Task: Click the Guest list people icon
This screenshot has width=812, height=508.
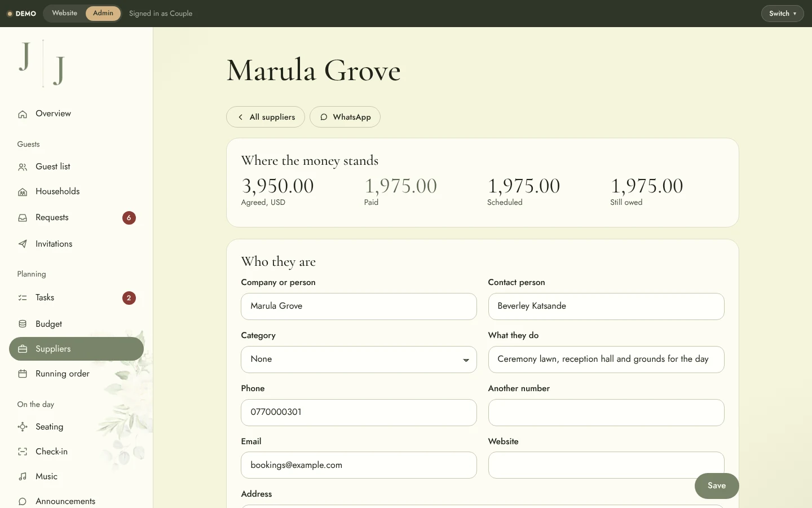Action: tap(23, 167)
